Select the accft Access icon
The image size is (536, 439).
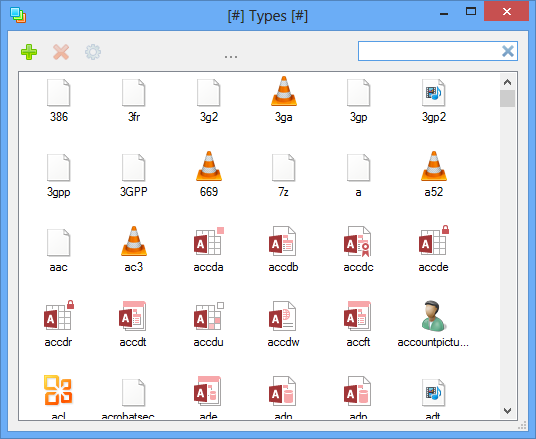point(358,316)
